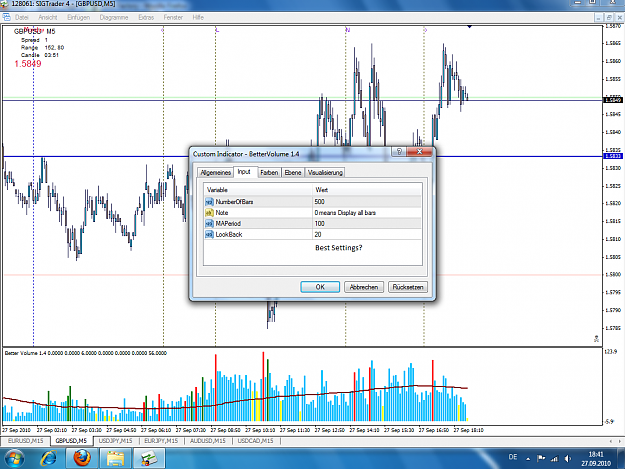
Task: Switch to the Visualisierung tab
Action: click(x=325, y=173)
